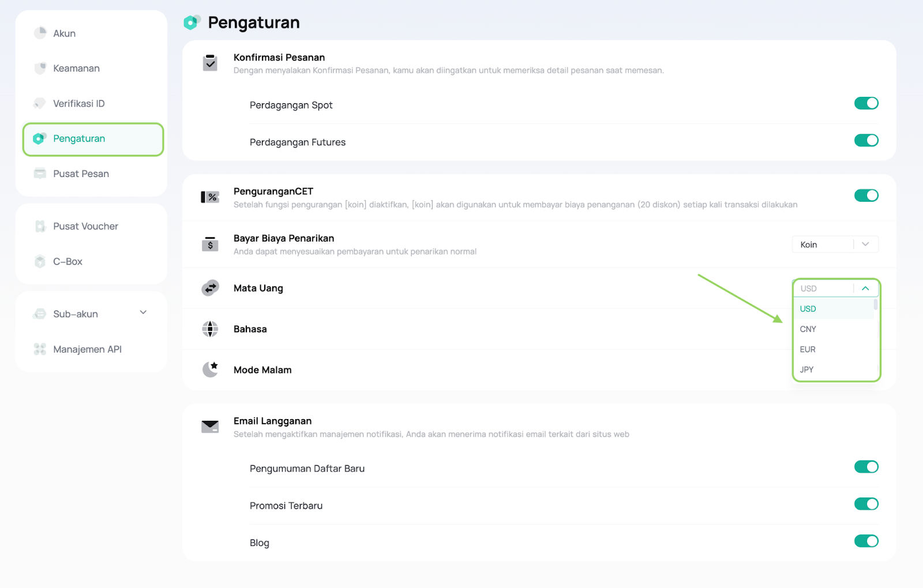Click the Mata Uang exchange icon

tap(210, 288)
